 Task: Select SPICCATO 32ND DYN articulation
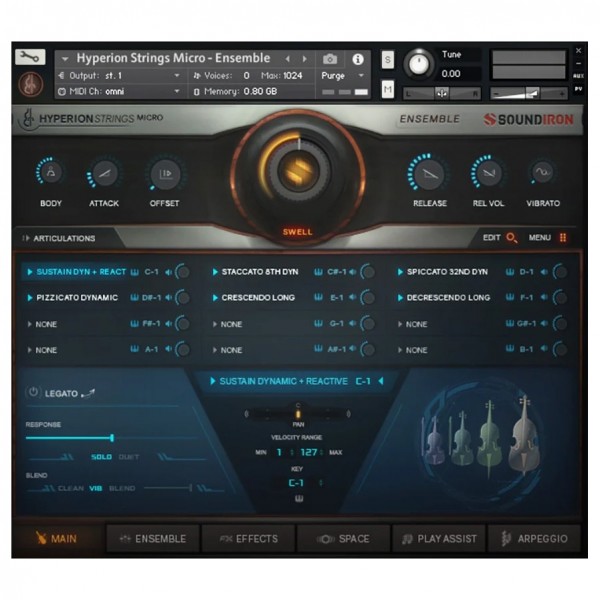(447, 272)
